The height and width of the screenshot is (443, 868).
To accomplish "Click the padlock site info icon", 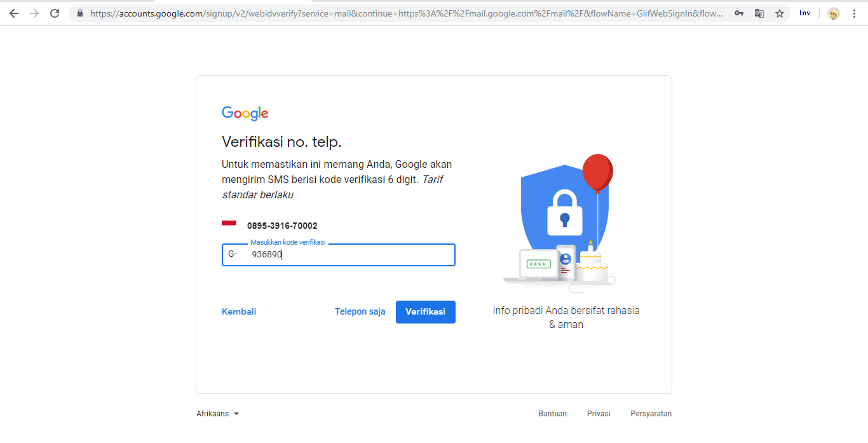I will point(80,13).
